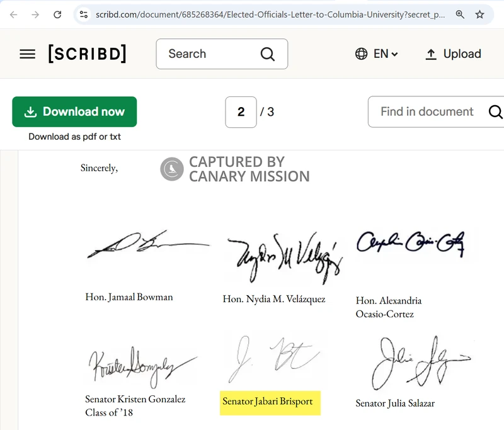The width and height of the screenshot is (504, 430).
Task: Reload the Scribd page
Action: (57, 14)
